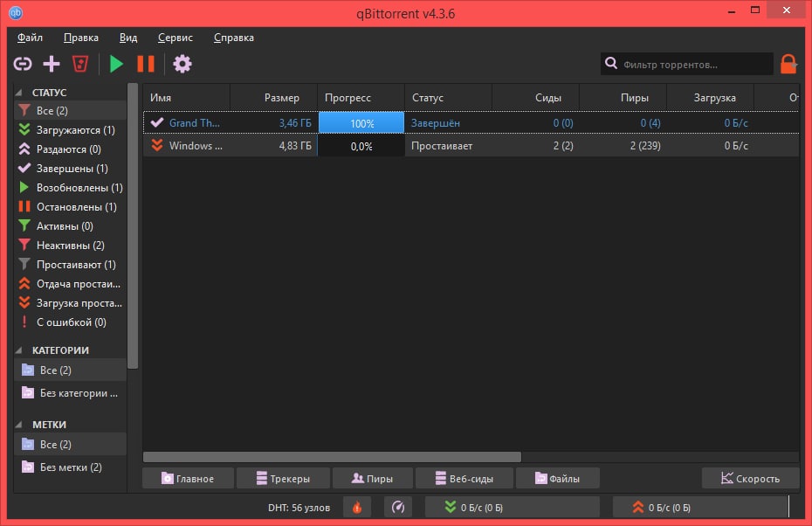The height and width of the screenshot is (526, 812).
Task: Delete selected torrent using trash icon
Action: (x=80, y=64)
